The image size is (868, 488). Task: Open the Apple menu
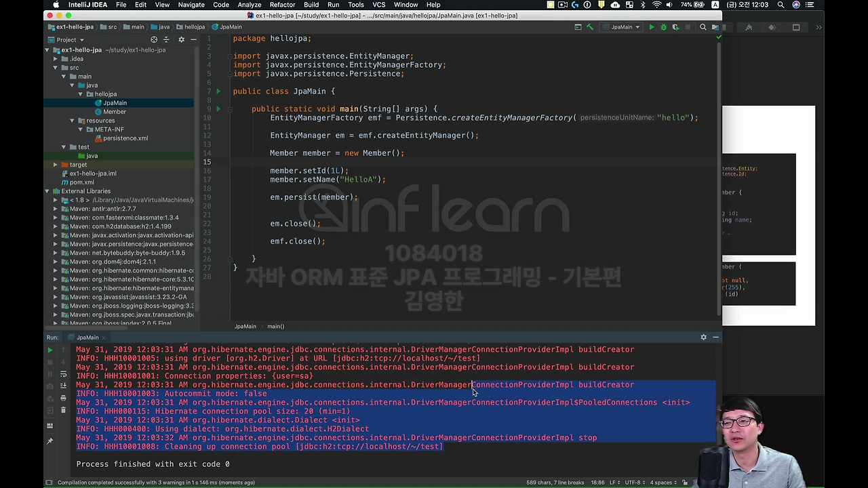pos(56,5)
